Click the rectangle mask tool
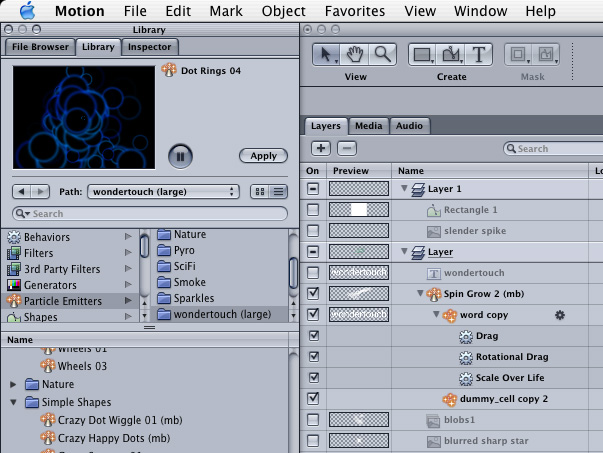 click(518, 55)
